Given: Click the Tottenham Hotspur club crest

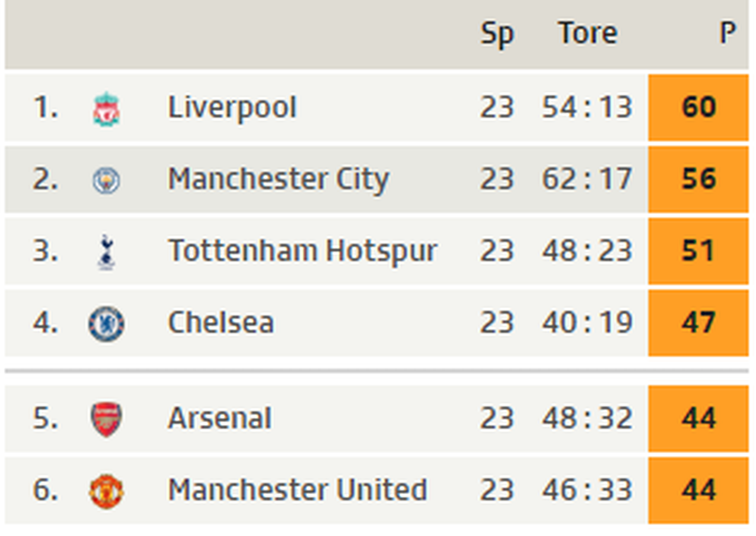Looking at the screenshot, I should click(106, 252).
